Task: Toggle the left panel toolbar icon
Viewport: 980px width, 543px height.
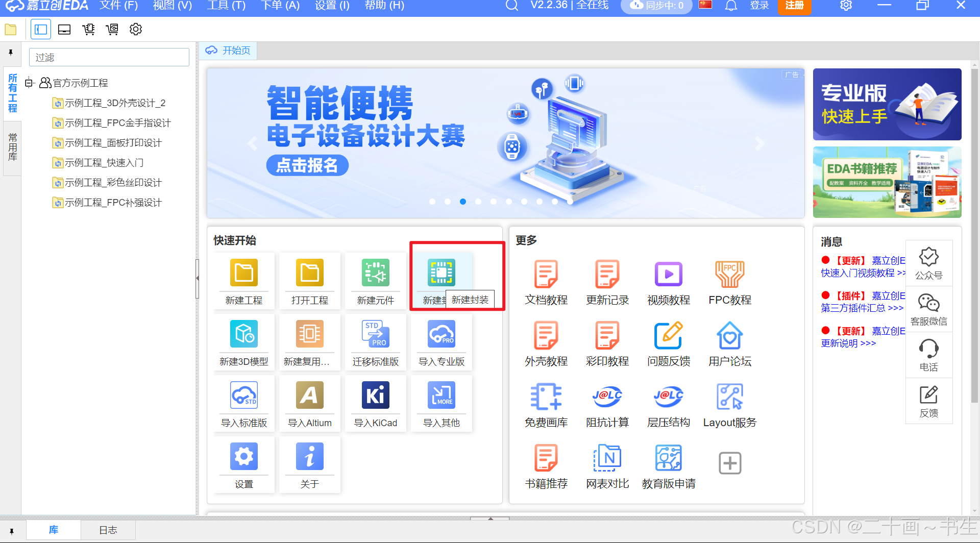Action: coord(41,29)
